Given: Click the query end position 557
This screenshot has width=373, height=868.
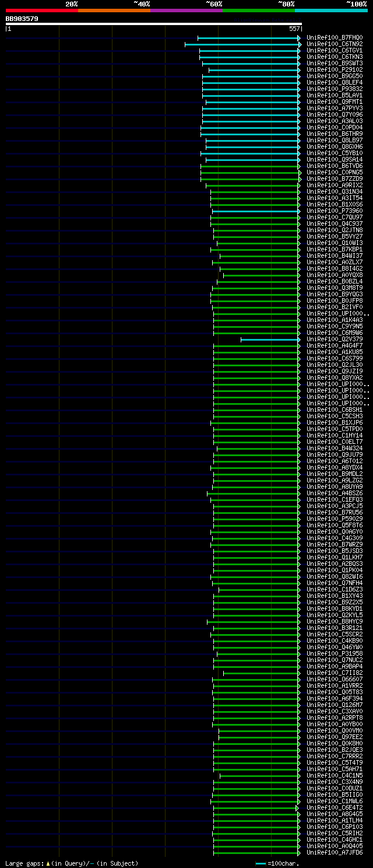Looking at the screenshot, I should coord(294,29).
